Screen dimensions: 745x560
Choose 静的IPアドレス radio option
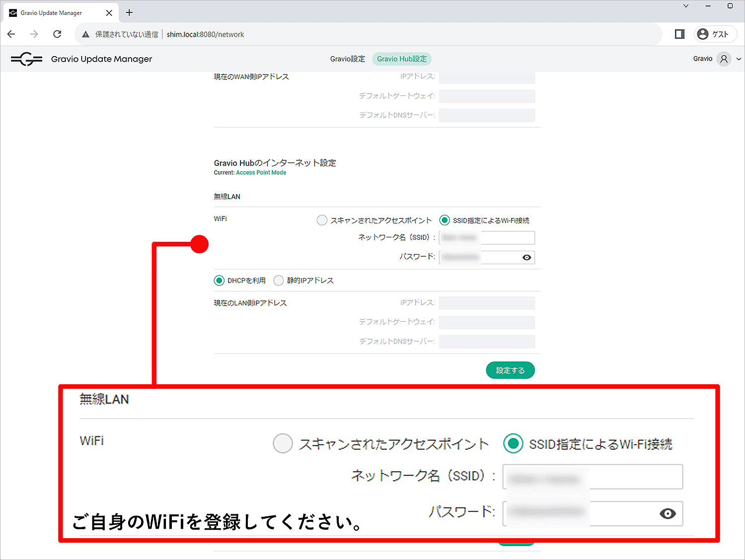(x=279, y=280)
